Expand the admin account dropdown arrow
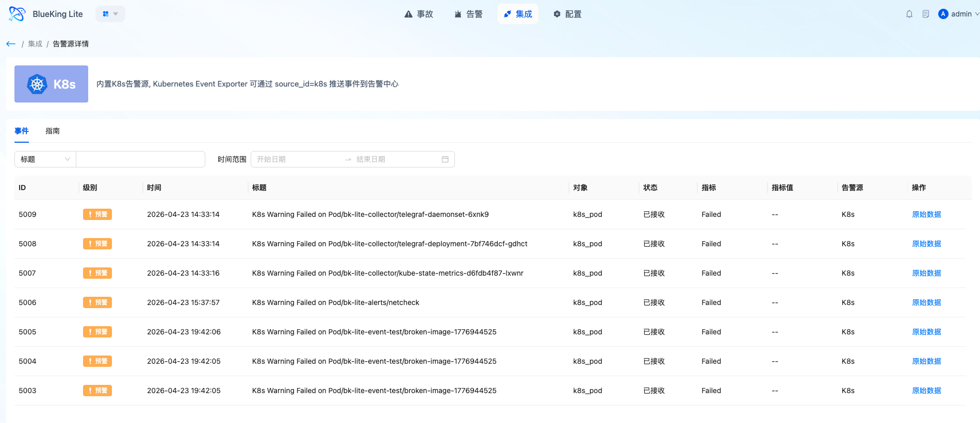This screenshot has width=980, height=423. (977, 14)
